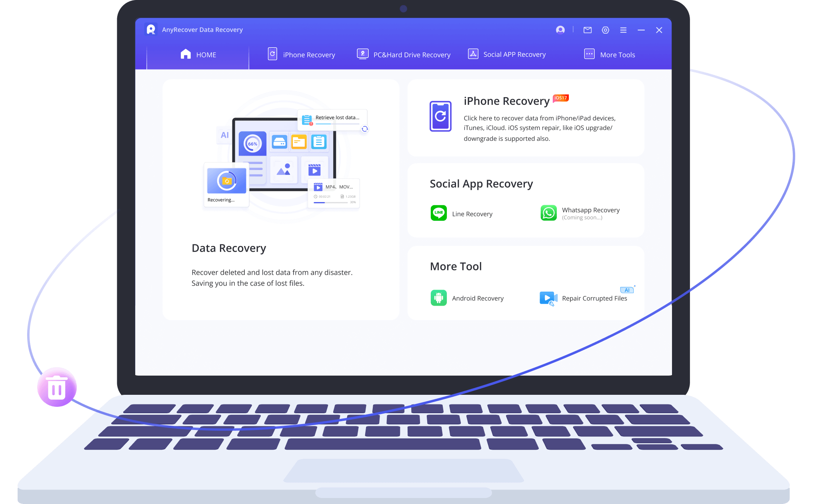Click the document list icon in the illustration
Screen dimensions: 834x504
[x=319, y=142]
